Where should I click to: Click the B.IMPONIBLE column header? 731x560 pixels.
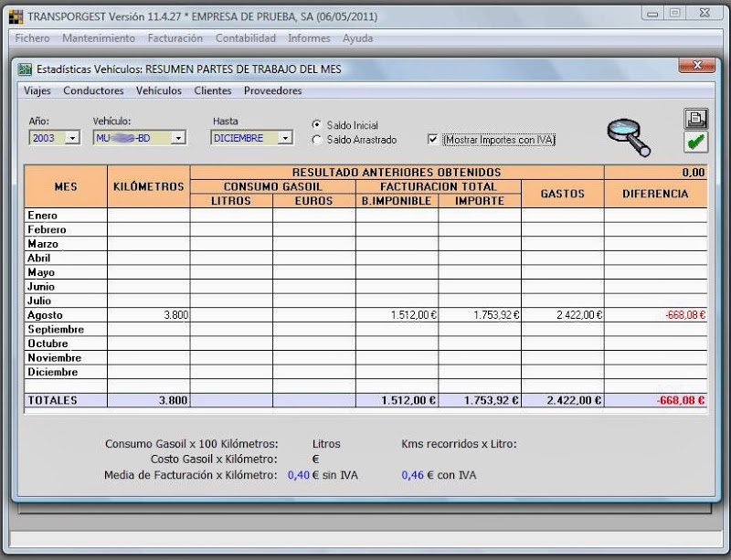pos(397,201)
